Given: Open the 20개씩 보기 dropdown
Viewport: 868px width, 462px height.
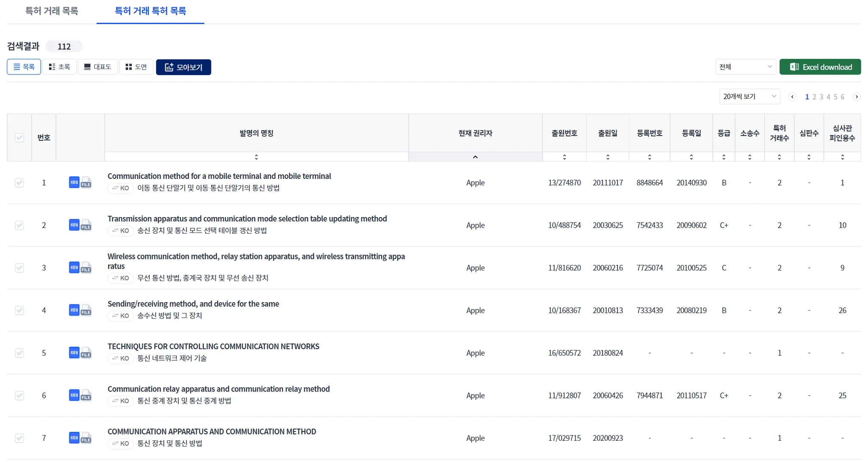Looking at the screenshot, I should pyautogui.click(x=749, y=97).
